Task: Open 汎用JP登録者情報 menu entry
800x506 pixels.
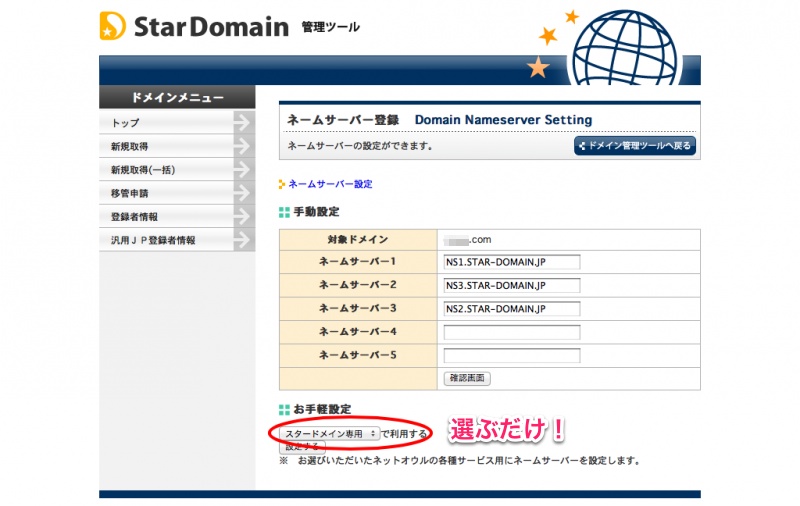Action: click(x=177, y=240)
